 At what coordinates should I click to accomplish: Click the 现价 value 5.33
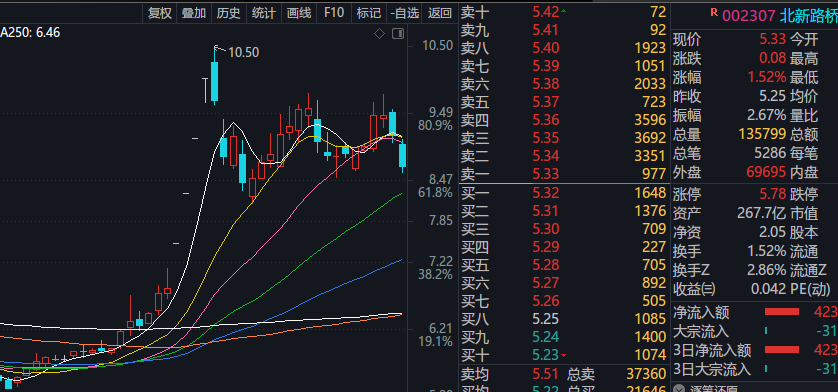pyautogui.click(x=773, y=39)
